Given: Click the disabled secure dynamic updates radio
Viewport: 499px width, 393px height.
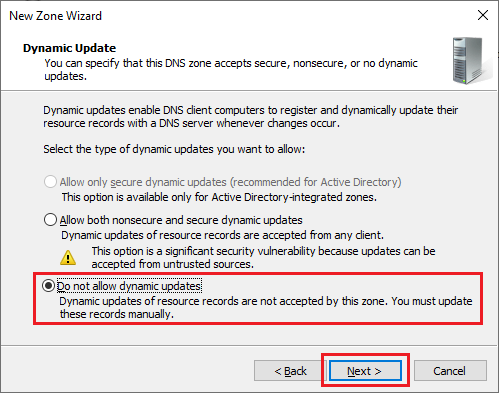Looking at the screenshot, I should click(50, 182).
